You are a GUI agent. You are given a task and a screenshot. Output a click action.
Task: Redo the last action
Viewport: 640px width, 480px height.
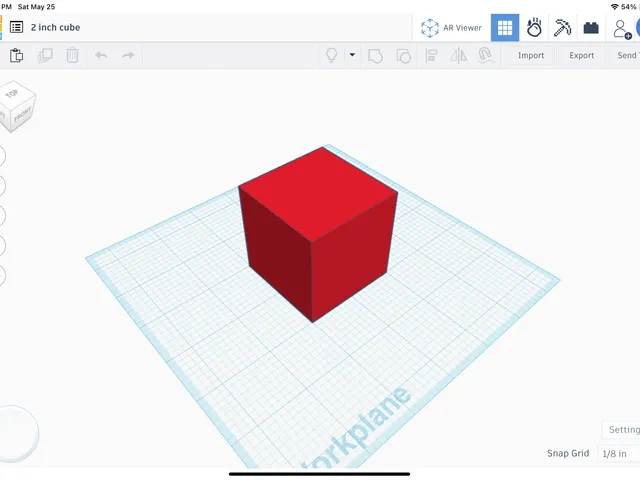[x=128, y=55]
